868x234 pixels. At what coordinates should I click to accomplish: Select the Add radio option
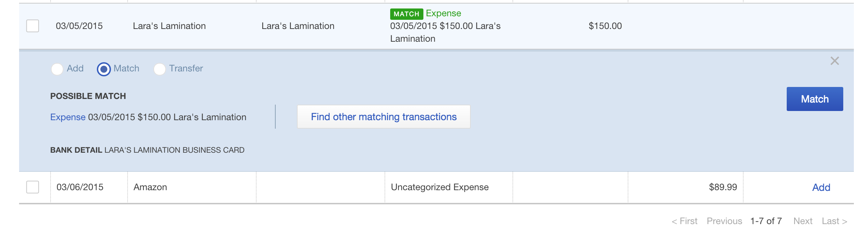pos(57,69)
